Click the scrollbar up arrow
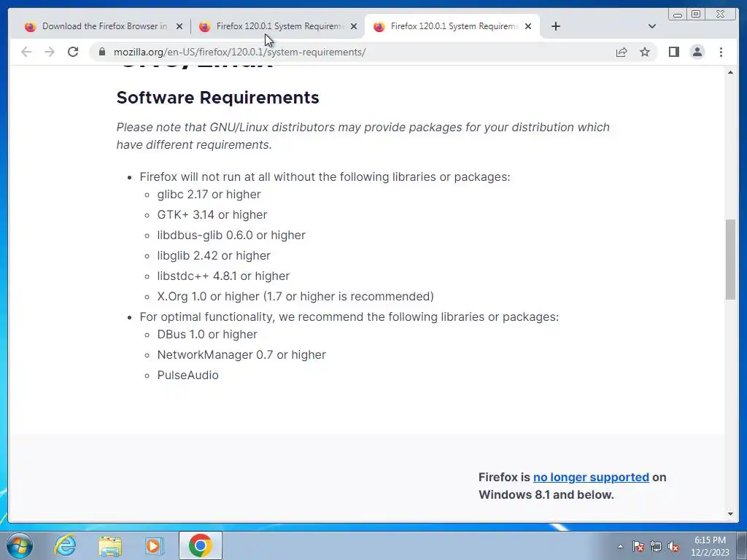This screenshot has width=747, height=560. [730, 72]
